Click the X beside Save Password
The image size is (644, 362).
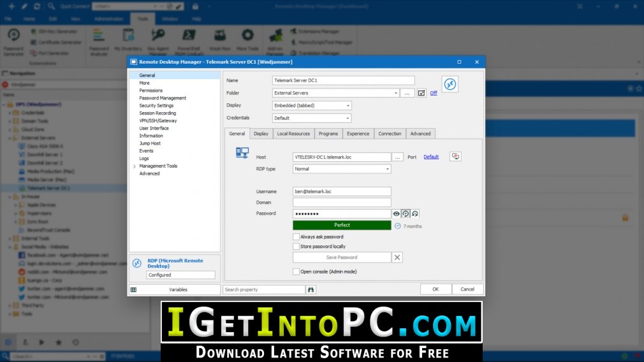[x=397, y=257]
